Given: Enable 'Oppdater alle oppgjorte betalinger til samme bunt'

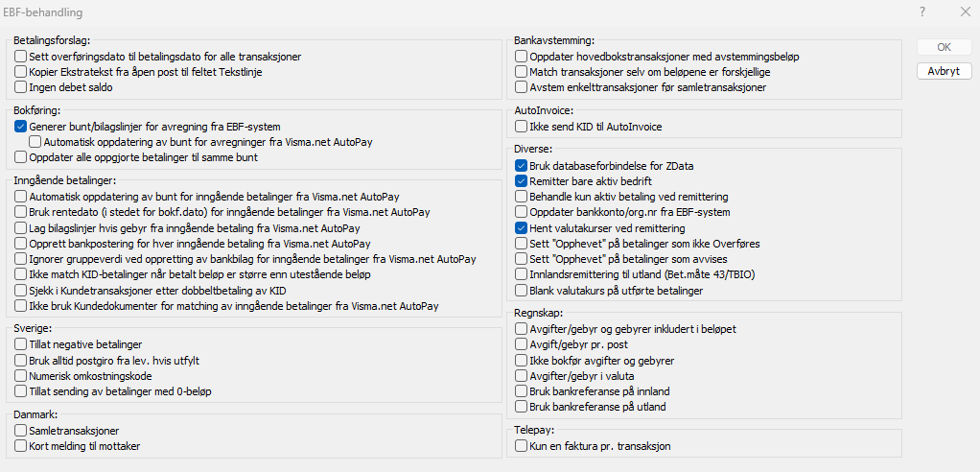Looking at the screenshot, I should click(22, 156).
